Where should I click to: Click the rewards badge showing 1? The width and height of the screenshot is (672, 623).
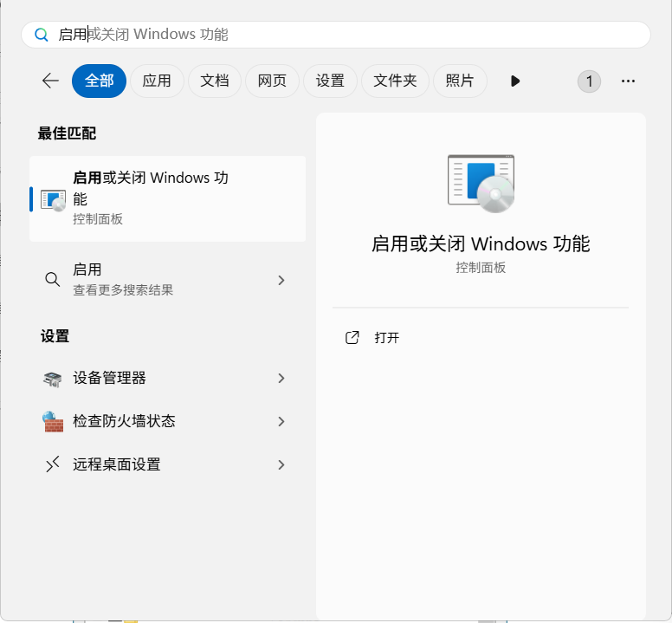tap(589, 81)
